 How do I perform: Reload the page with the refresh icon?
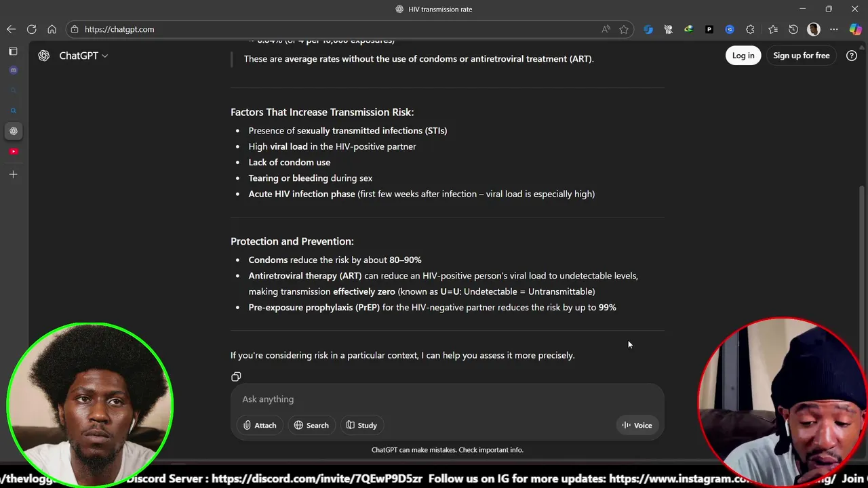tap(31, 29)
